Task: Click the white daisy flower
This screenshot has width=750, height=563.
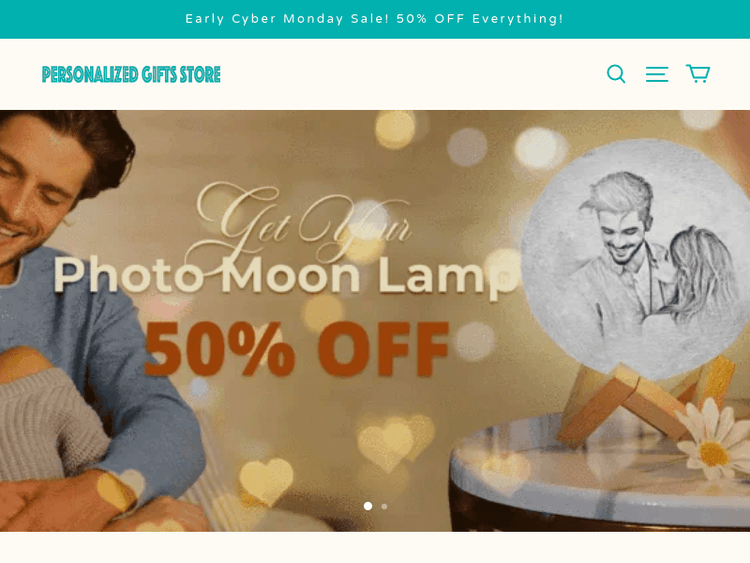Action: (714, 442)
